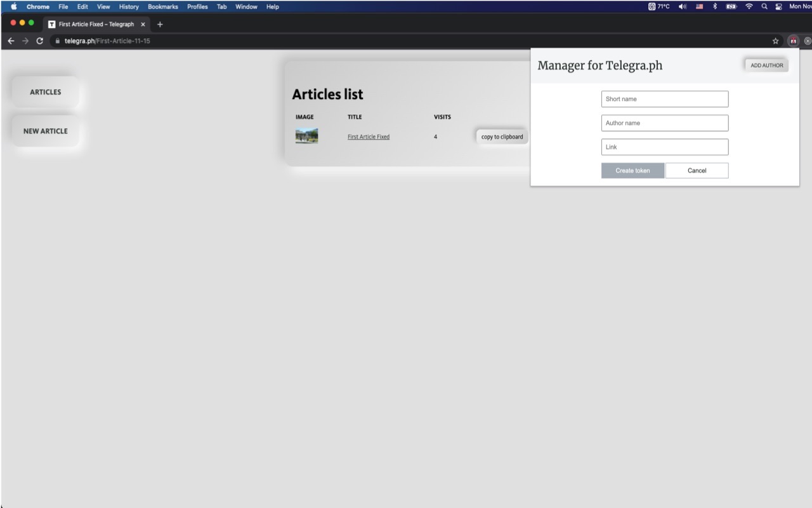
Task: Open the circular extension icon beside the manager
Action: coord(808,41)
